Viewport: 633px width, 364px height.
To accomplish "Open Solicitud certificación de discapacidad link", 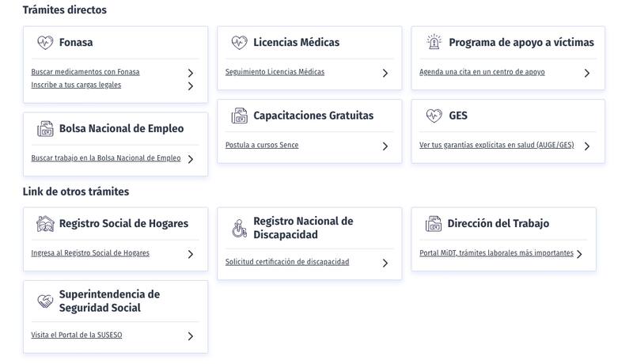I will pyautogui.click(x=286, y=262).
